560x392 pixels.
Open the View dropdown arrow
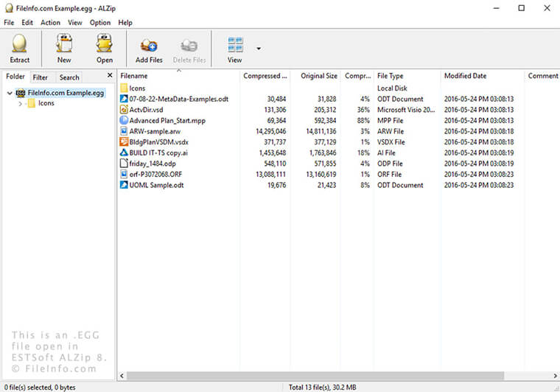(259, 49)
